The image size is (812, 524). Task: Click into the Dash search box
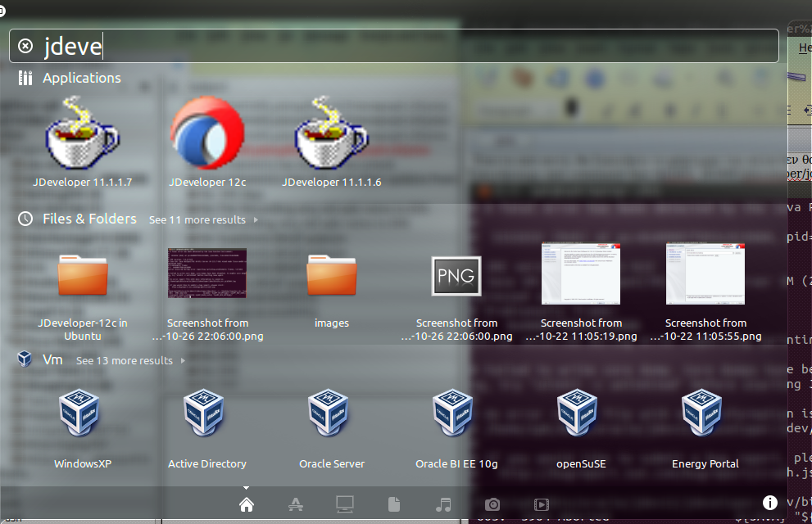[x=393, y=46]
